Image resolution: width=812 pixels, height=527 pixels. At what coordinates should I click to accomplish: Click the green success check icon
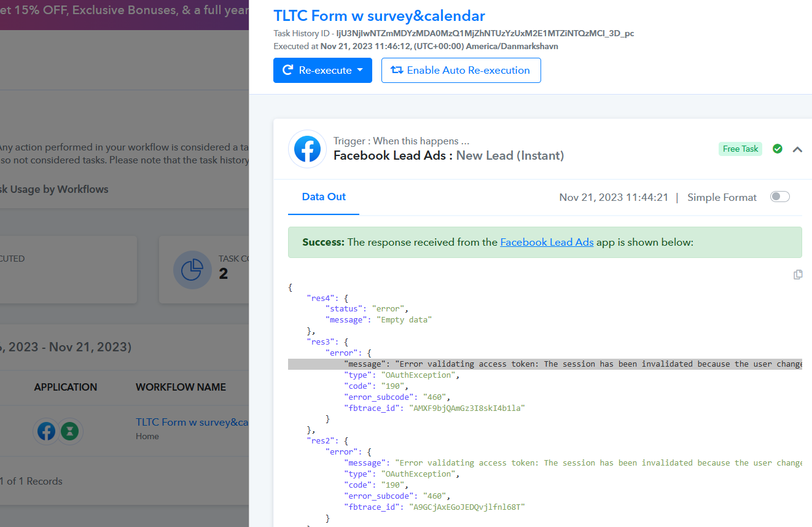click(x=778, y=149)
